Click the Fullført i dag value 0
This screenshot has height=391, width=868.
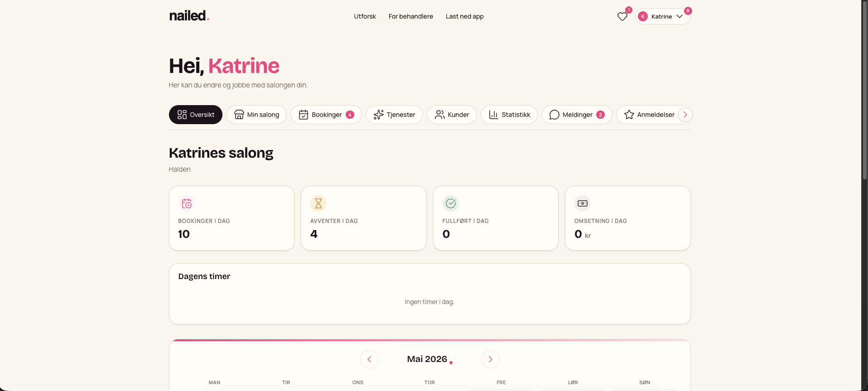[446, 234]
